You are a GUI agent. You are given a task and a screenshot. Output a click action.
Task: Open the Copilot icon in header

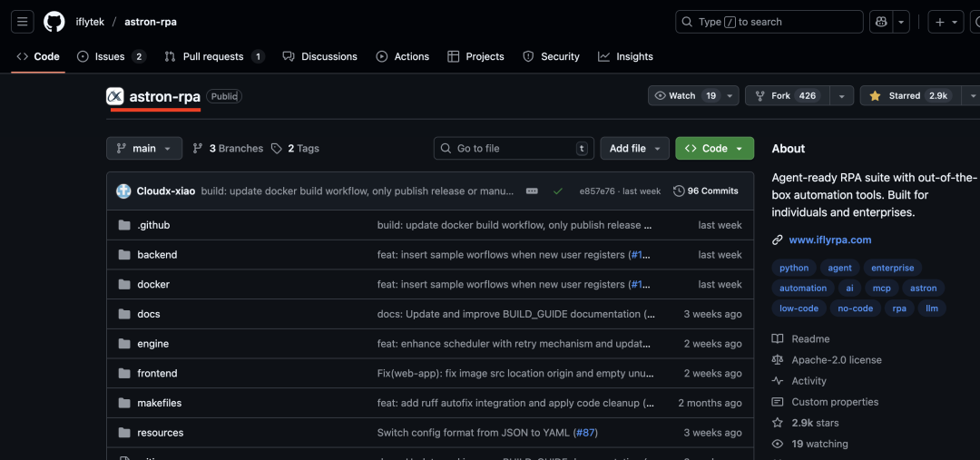[878, 22]
